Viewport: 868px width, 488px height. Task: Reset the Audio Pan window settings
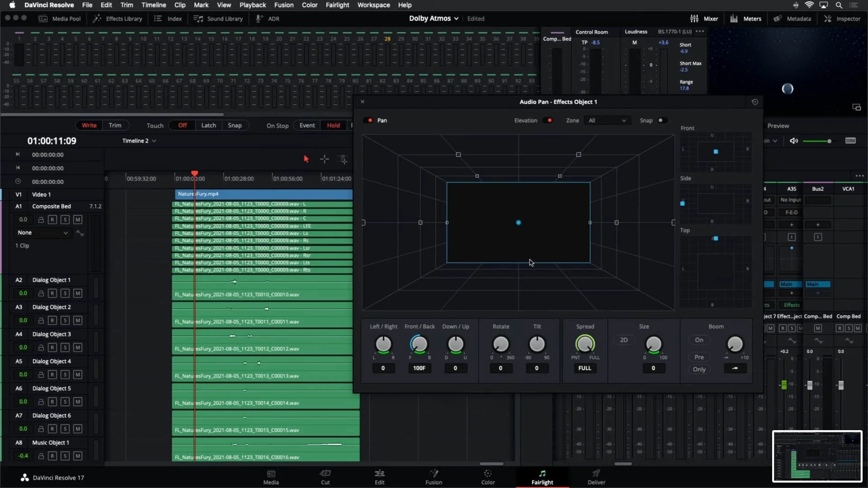[x=755, y=102]
